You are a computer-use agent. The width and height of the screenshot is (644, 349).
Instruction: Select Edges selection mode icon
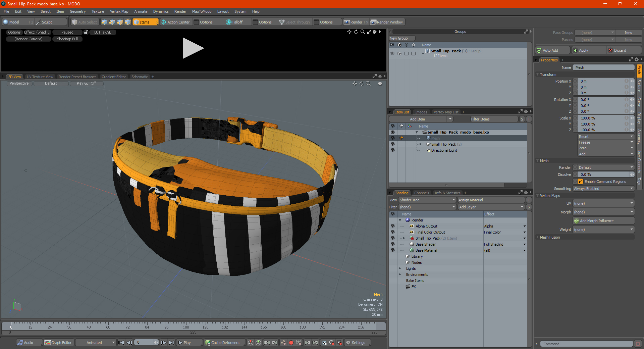pyautogui.click(x=112, y=22)
